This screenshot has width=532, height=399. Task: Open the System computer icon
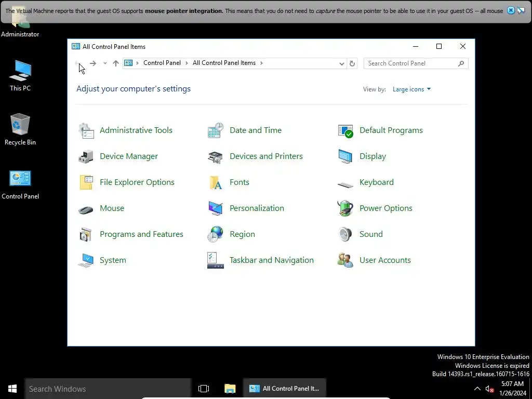click(86, 260)
